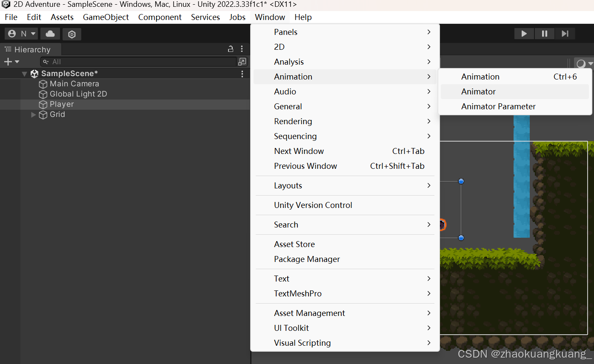Advance one frame with the step button
This screenshot has width=594, height=364.
click(565, 34)
